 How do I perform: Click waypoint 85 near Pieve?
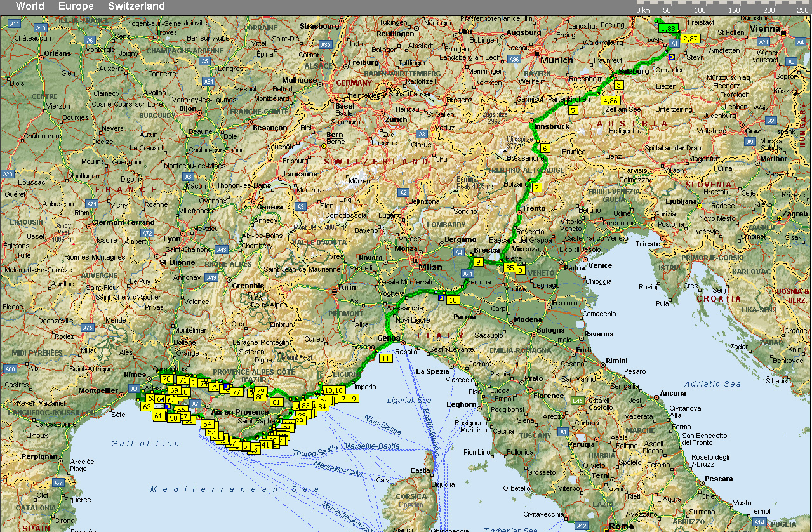click(510, 268)
